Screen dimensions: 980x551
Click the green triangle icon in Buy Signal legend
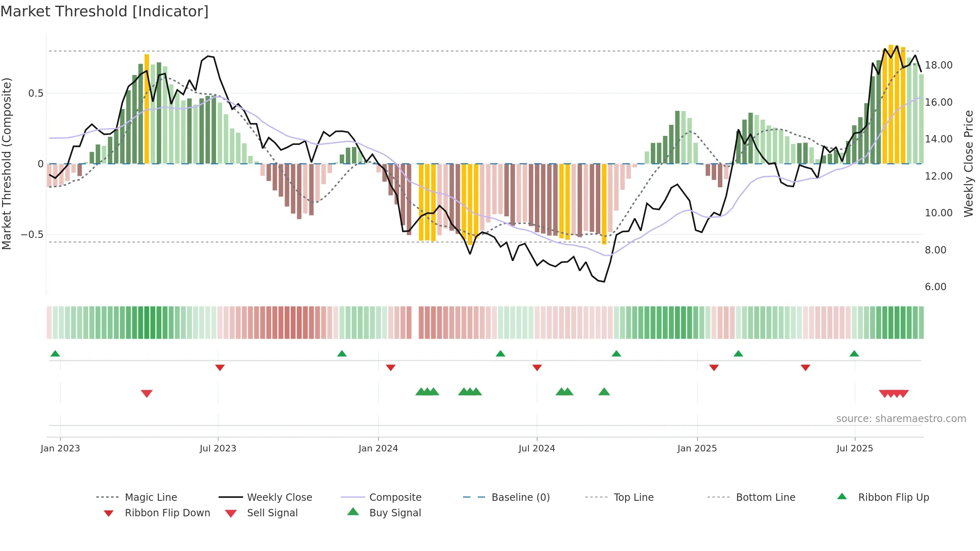coord(353,511)
